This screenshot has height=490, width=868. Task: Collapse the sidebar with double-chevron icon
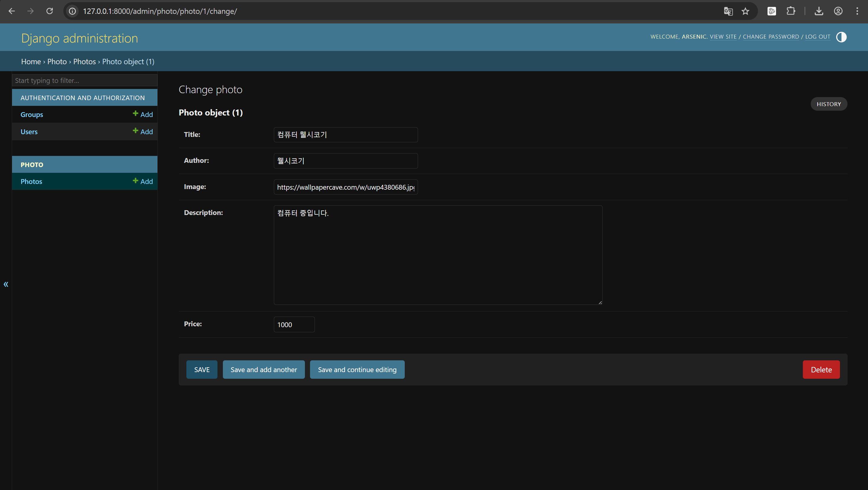(x=6, y=284)
